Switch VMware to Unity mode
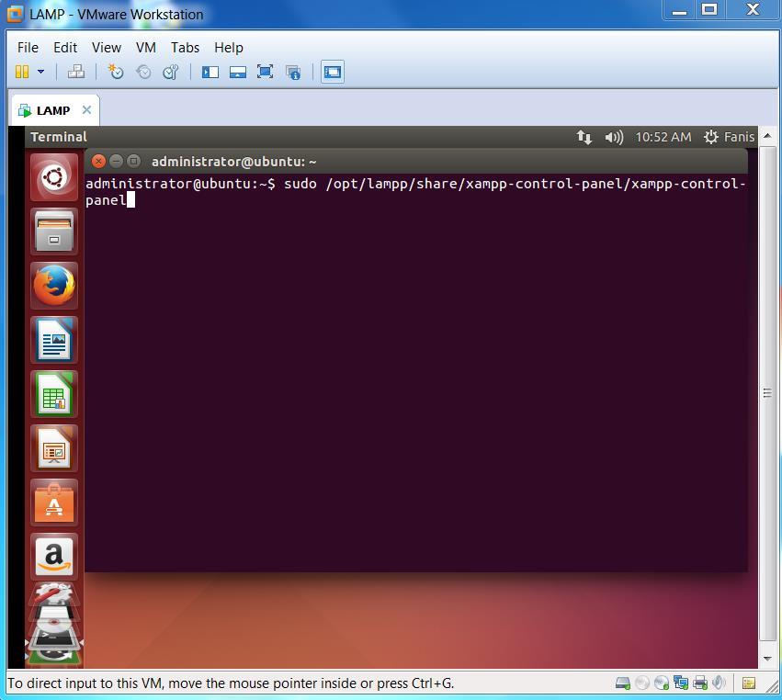The image size is (782, 700). point(293,72)
